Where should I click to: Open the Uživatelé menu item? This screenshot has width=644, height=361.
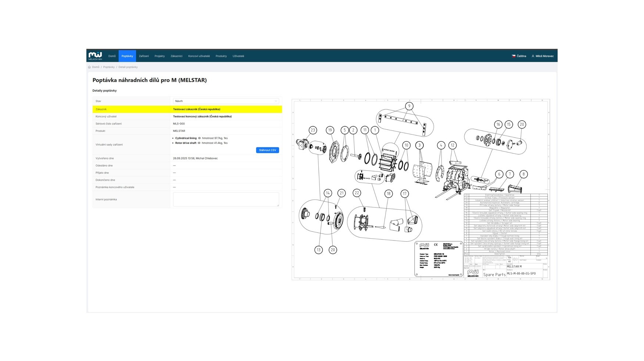coord(238,56)
